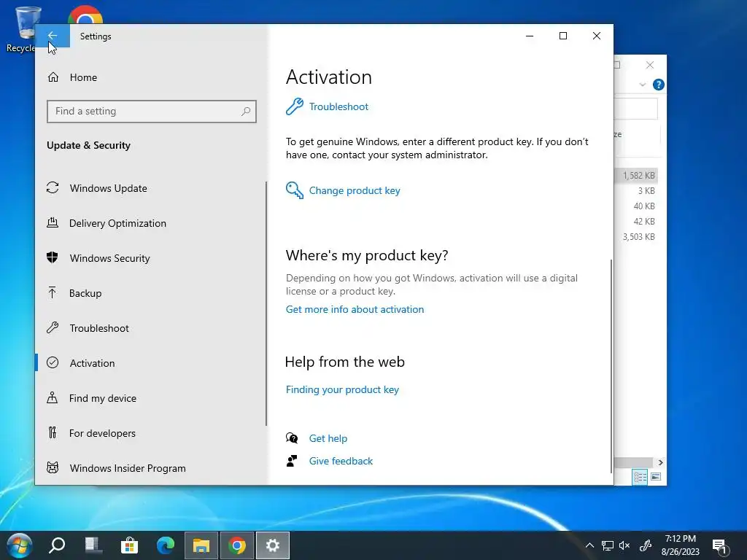The width and height of the screenshot is (747, 560).
Task: Click the Windows Update refresh arrows icon
Action: click(53, 187)
